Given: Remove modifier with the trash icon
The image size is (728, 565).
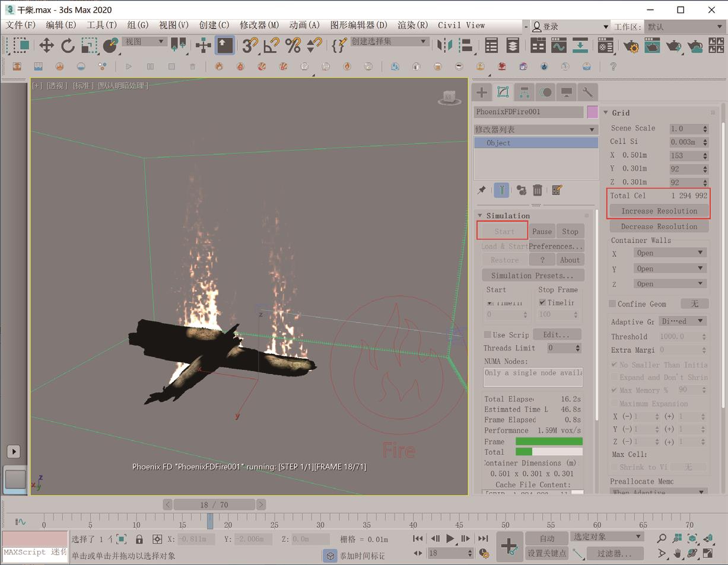Looking at the screenshot, I should point(538,190).
